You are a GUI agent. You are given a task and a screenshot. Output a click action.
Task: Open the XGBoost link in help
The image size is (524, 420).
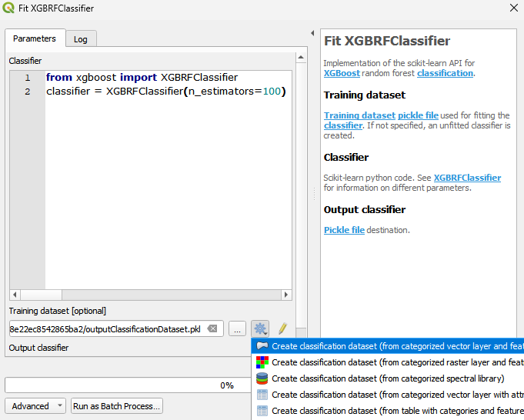point(342,73)
